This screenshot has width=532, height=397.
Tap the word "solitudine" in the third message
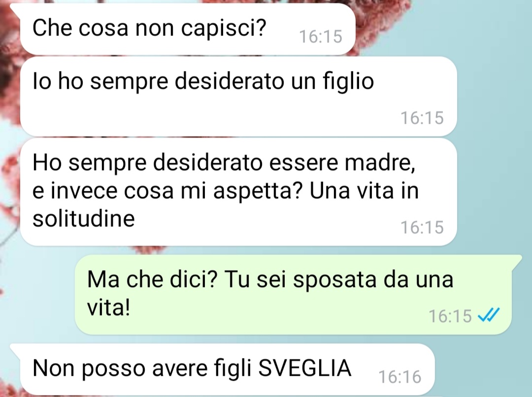click(x=83, y=218)
